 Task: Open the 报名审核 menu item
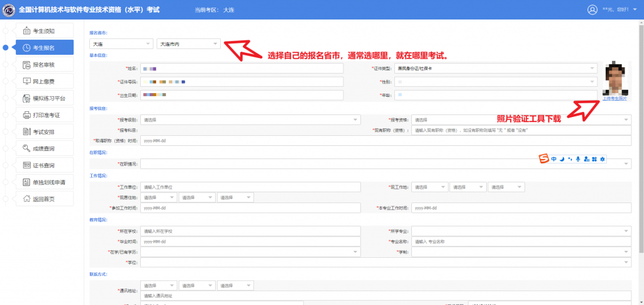point(45,64)
